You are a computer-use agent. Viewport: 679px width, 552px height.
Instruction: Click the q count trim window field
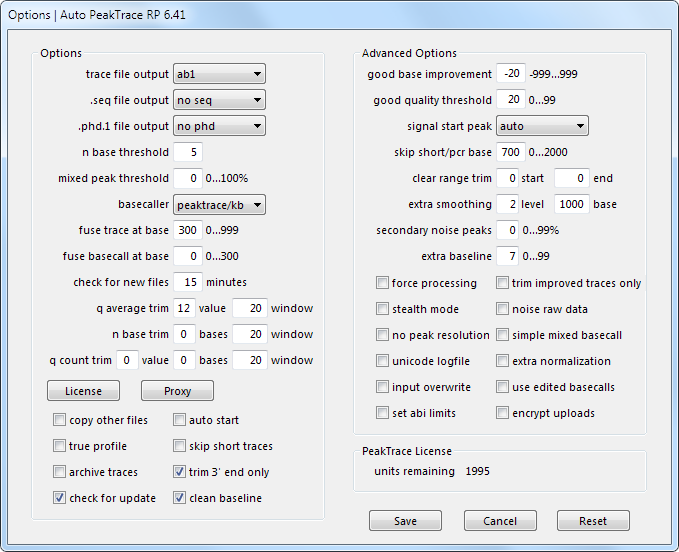(250, 360)
